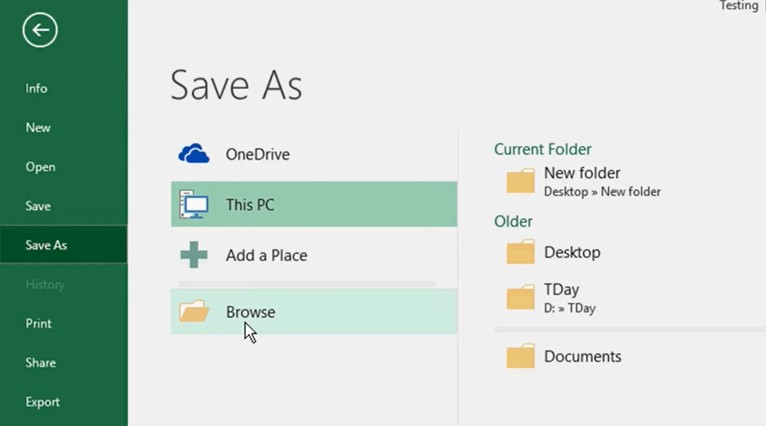766x426 pixels.
Task: Click the OneDrive cloud icon
Action: point(194,153)
